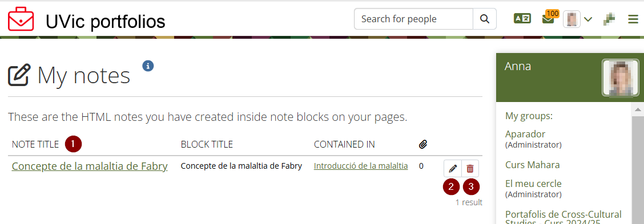Screen dimensions: 644x224
Task: Click the sidebar scrollbar up arrow
Action: [637, 109]
